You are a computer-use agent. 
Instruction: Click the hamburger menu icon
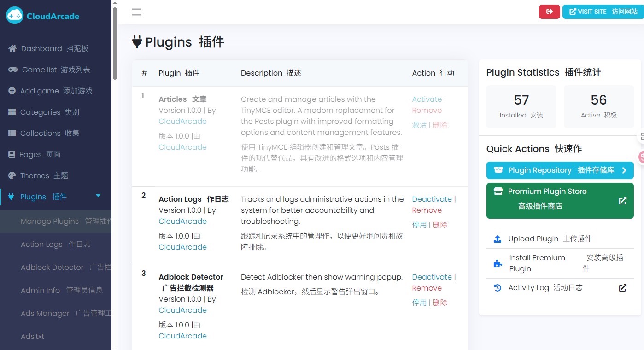[x=136, y=12]
